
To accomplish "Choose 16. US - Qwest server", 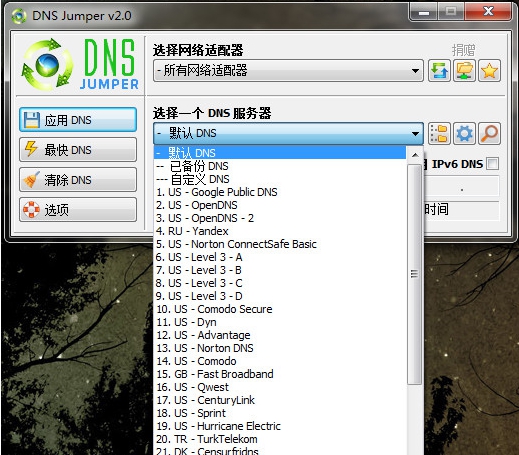I will point(280,387).
